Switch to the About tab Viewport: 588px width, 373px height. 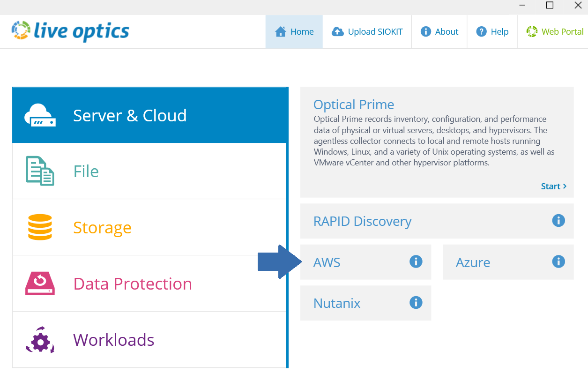pyautogui.click(x=439, y=31)
